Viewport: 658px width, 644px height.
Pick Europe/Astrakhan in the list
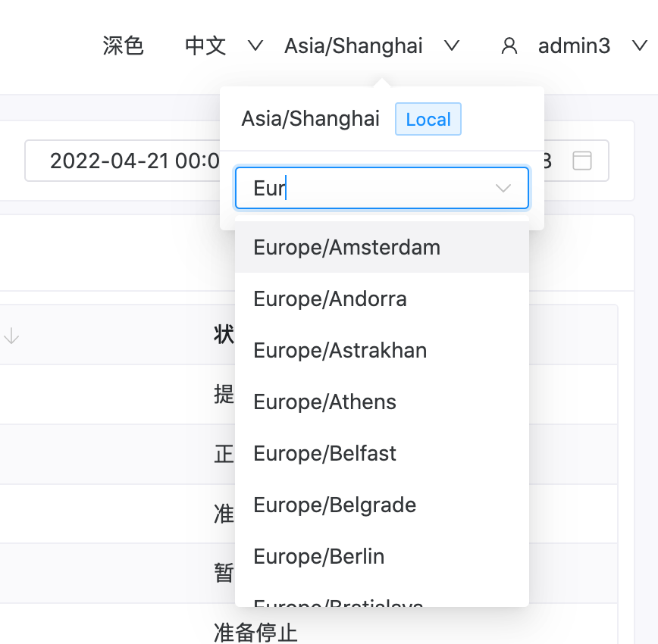coord(340,351)
